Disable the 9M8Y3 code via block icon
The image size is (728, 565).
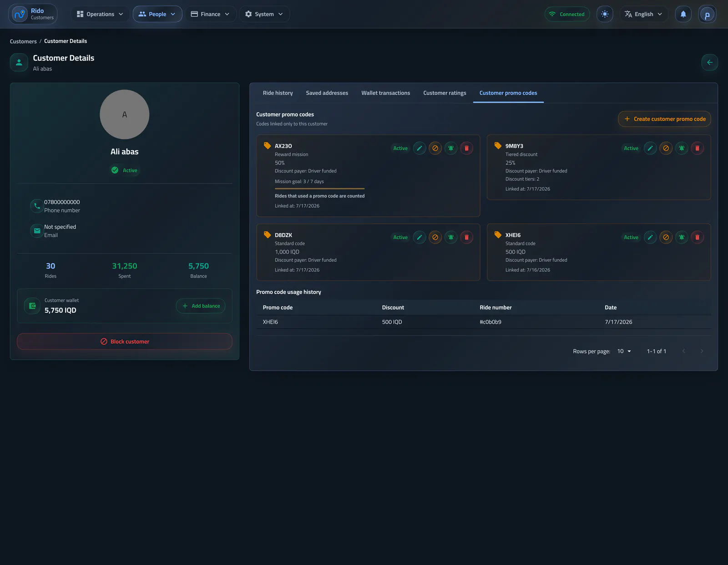point(666,148)
